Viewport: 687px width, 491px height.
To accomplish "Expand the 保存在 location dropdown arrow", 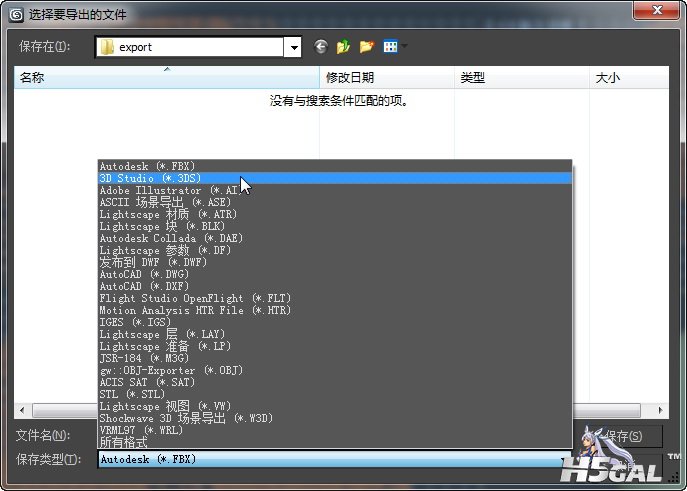I will click(x=293, y=47).
